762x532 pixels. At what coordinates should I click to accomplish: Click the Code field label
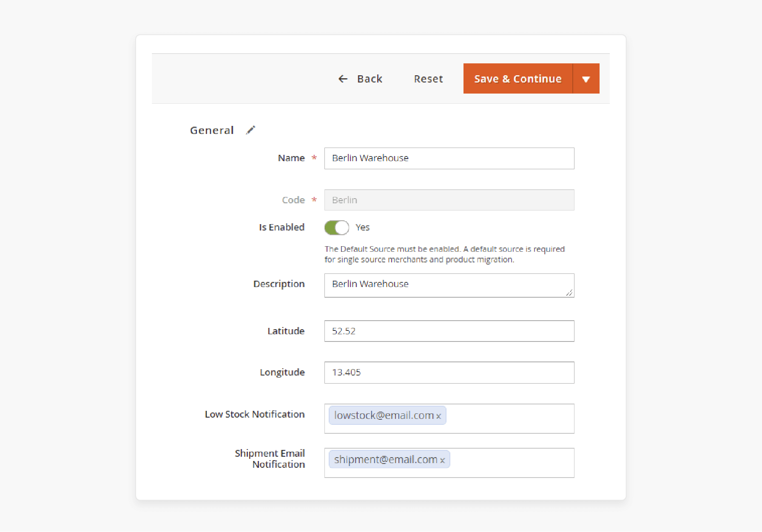point(293,200)
